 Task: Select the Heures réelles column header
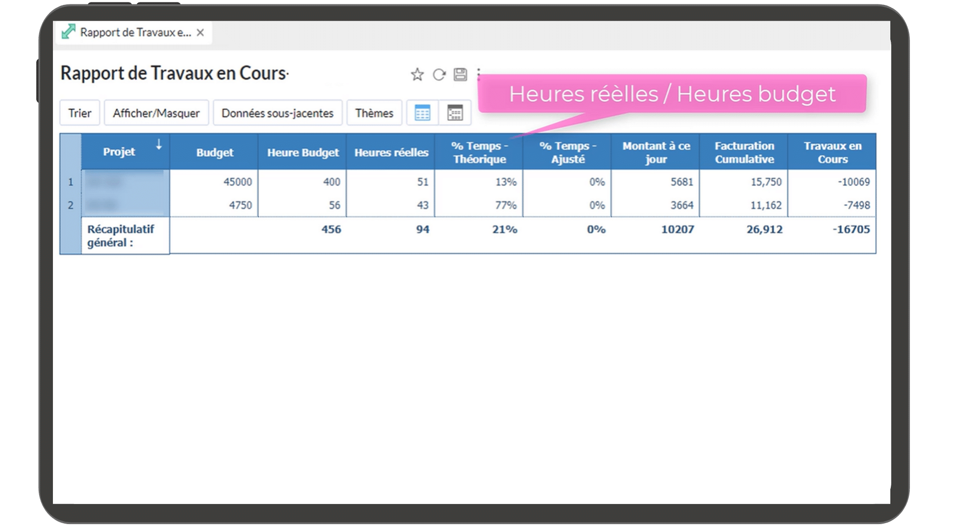tap(391, 152)
